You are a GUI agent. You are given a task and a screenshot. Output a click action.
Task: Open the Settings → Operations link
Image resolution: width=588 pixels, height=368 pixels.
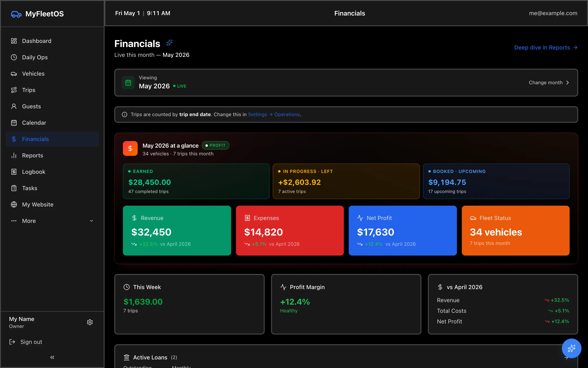(274, 114)
